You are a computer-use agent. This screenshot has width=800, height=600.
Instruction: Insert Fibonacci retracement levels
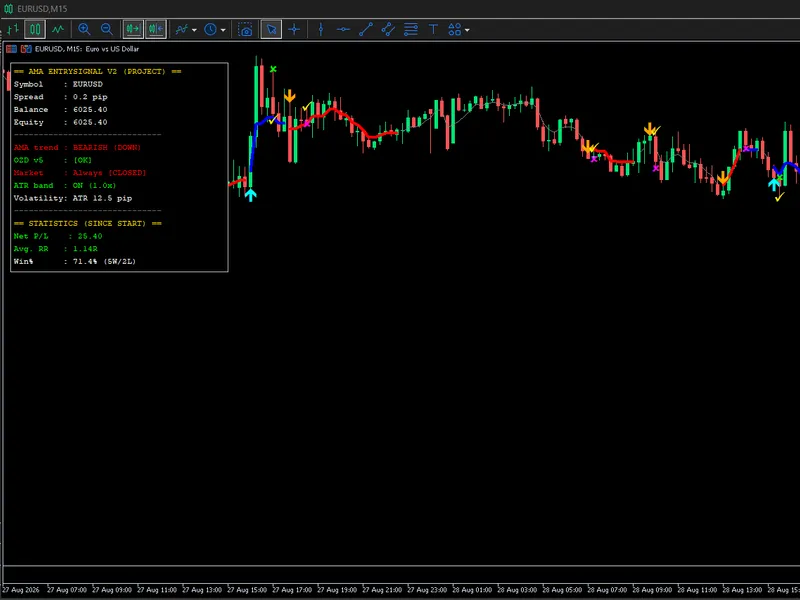[x=410, y=29]
